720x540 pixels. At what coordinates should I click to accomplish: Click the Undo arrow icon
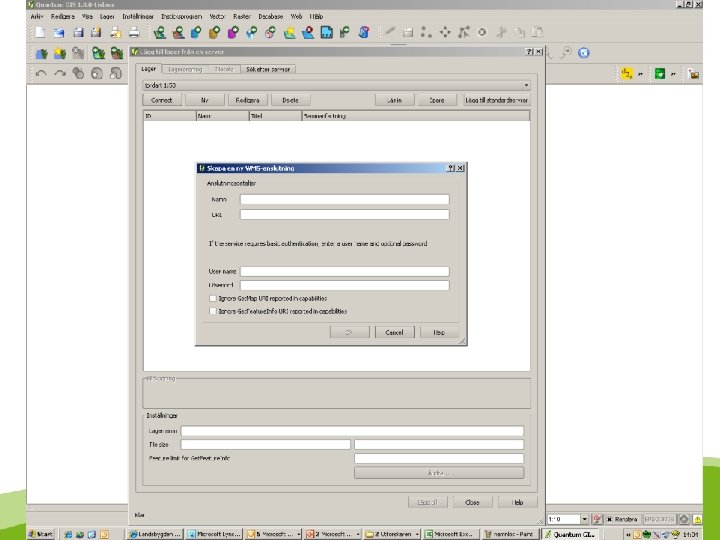pyautogui.click(x=41, y=73)
